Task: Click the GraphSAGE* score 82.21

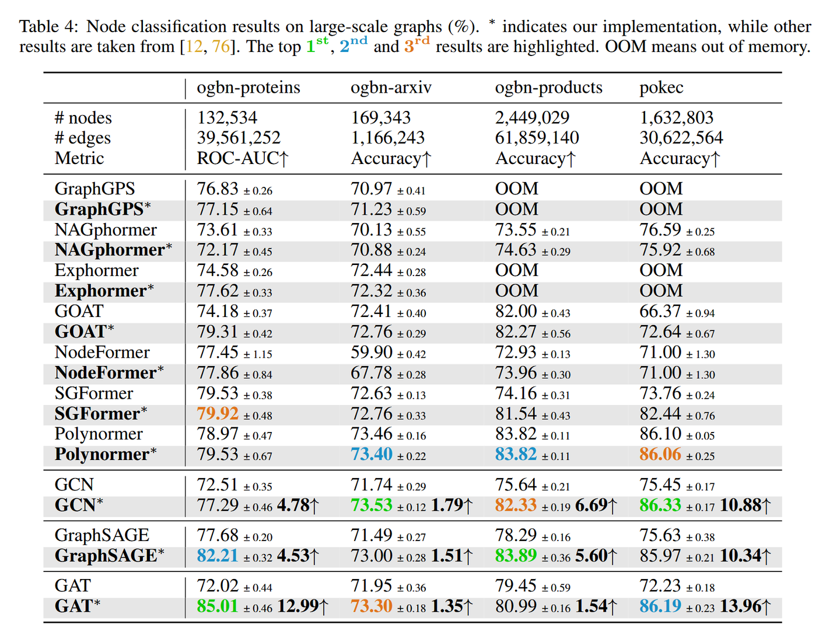Action: [x=216, y=556]
